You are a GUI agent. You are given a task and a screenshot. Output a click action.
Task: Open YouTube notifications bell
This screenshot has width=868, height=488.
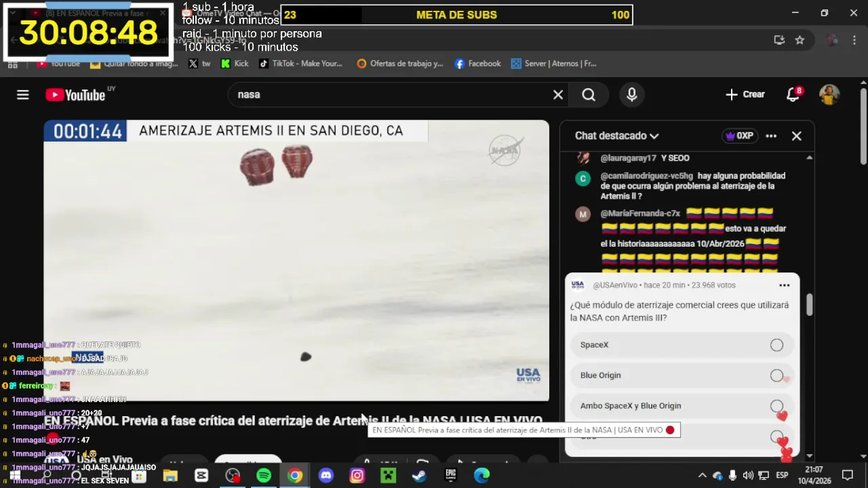point(793,94)
